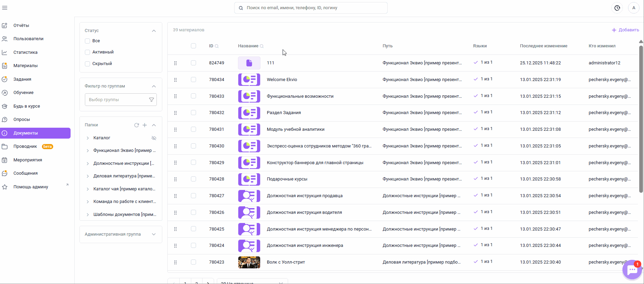Enable the Активный status checkbox
The image size is (644, 284).
click(88, 52)
